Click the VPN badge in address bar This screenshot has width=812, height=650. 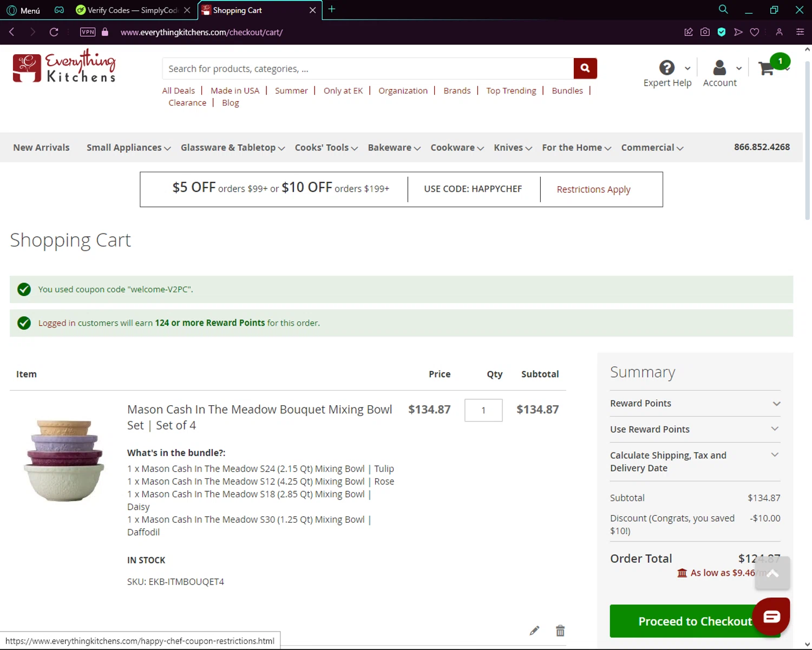coord(87,32)
